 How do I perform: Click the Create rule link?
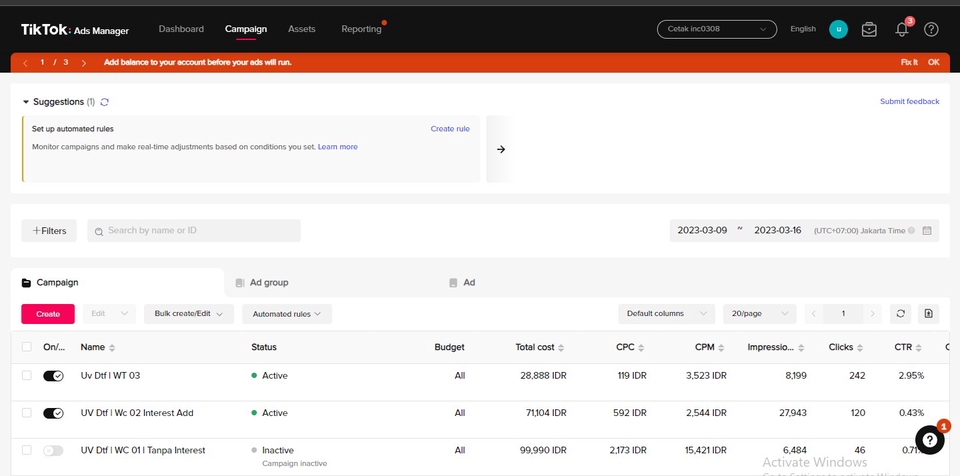[x=450, y=129]
